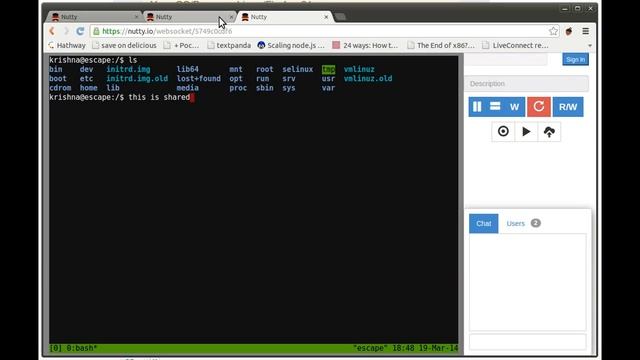Viewport: 640px width, 360px height.
Task: Switch to the Chat tab
Action: [484, 224]
